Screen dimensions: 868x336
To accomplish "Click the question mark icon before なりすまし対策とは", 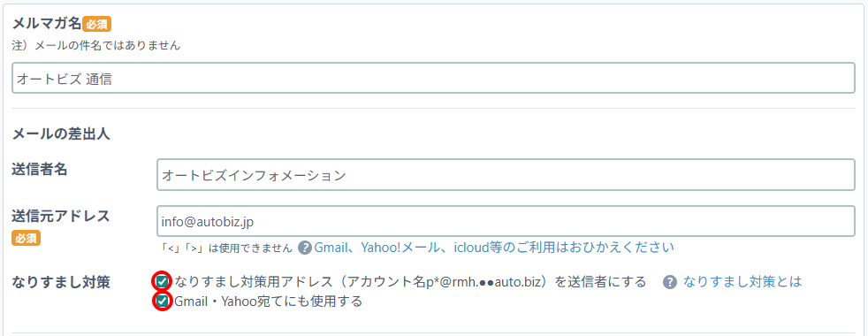I will coord(670,282).
